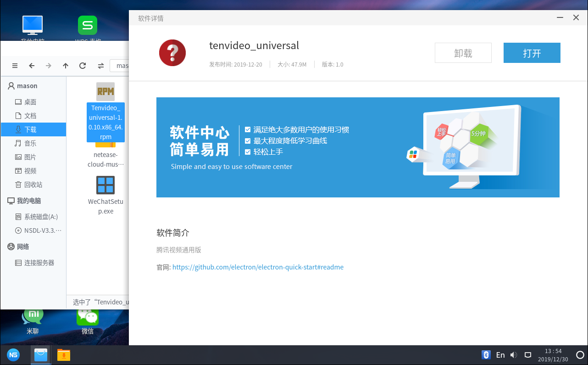Open the GitHub electron-quick-start readme link

pyautogui.click(x=258, y=267)
